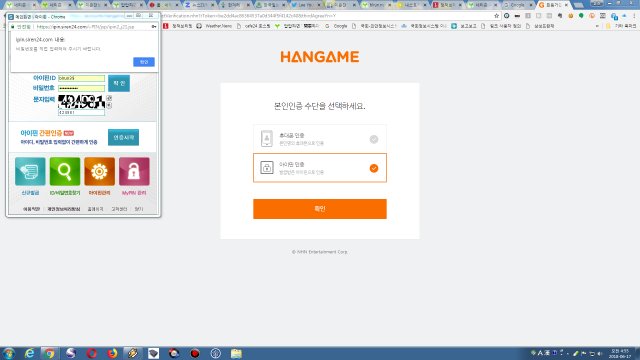The width and height of the screenshot is (640, 360).
Task: Bookmark this page with the star icon
Action: pos(496,16)
